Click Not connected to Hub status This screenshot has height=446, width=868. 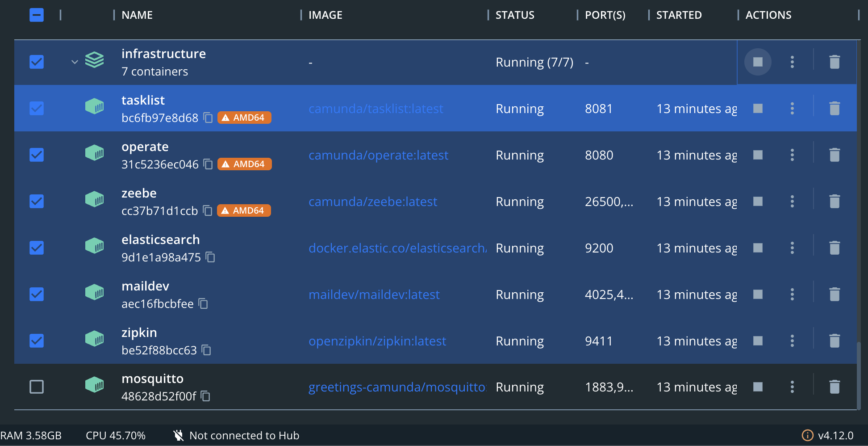pos(236,435)
